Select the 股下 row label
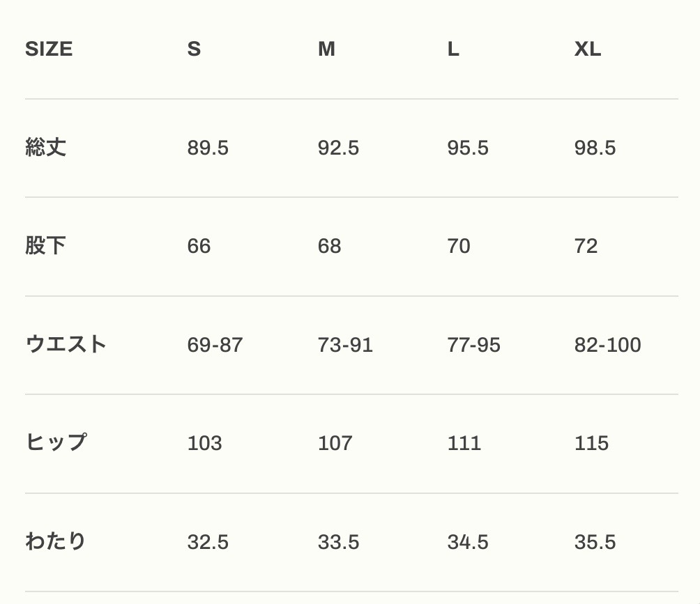 [46, 246]
